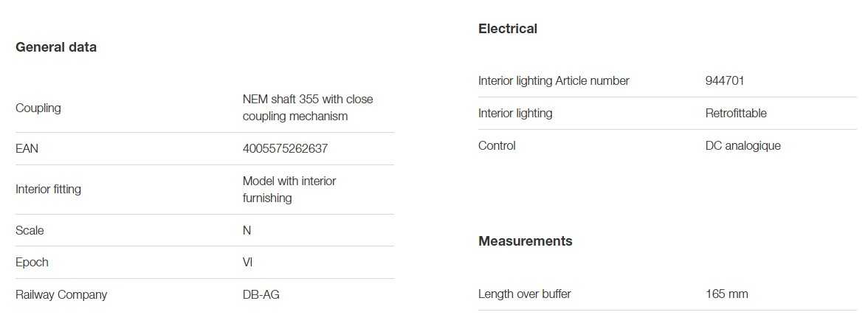Viewport: 868px width, 329px height.
Task: Click the EAN row label
Action: coord(27,149)
